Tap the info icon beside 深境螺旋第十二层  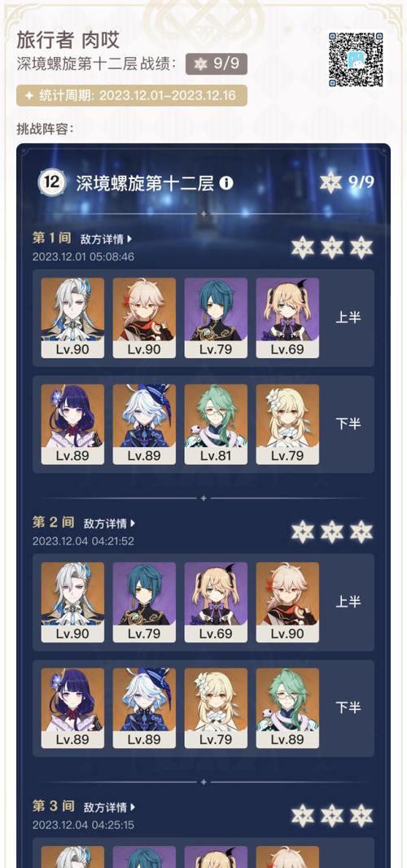[226, 183]
